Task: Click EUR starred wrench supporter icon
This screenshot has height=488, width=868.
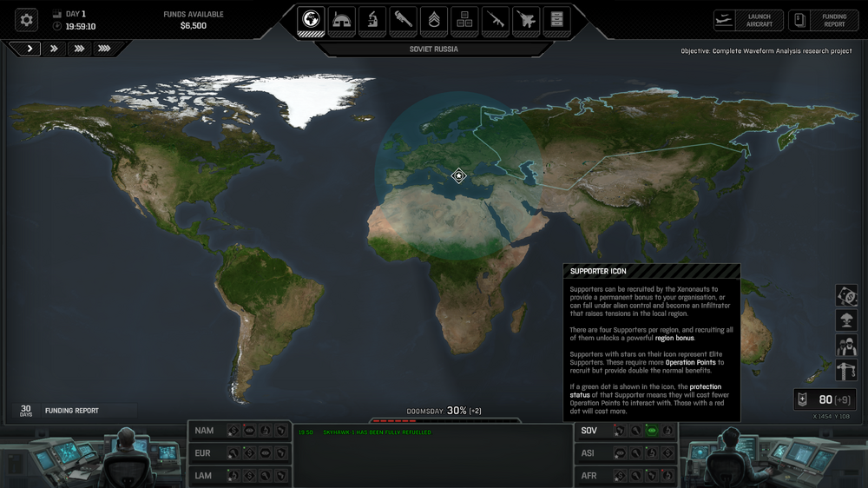Action: point(233,453)
